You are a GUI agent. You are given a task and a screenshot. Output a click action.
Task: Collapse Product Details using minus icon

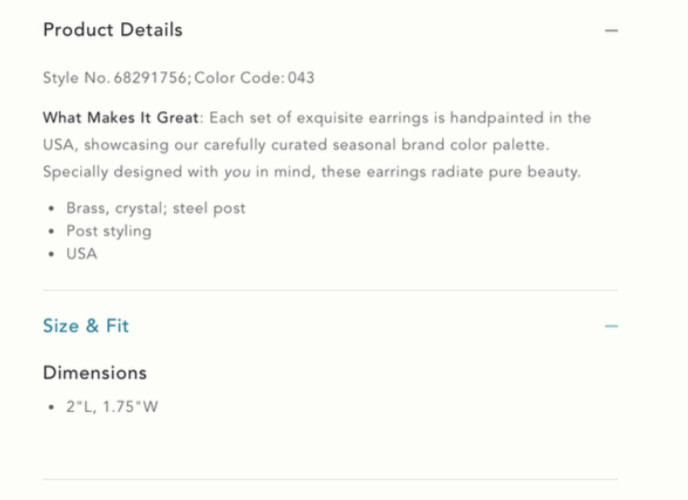(611, 30)
